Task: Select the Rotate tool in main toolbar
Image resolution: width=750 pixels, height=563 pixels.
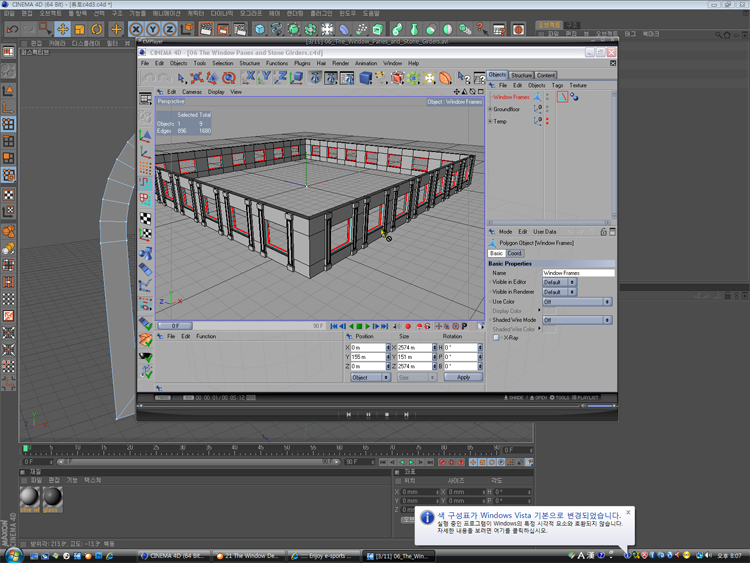Action: (97, 29)
